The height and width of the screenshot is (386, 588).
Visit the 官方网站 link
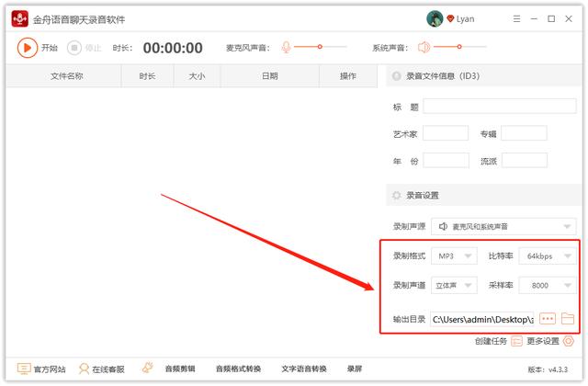[x=41, y=369]
